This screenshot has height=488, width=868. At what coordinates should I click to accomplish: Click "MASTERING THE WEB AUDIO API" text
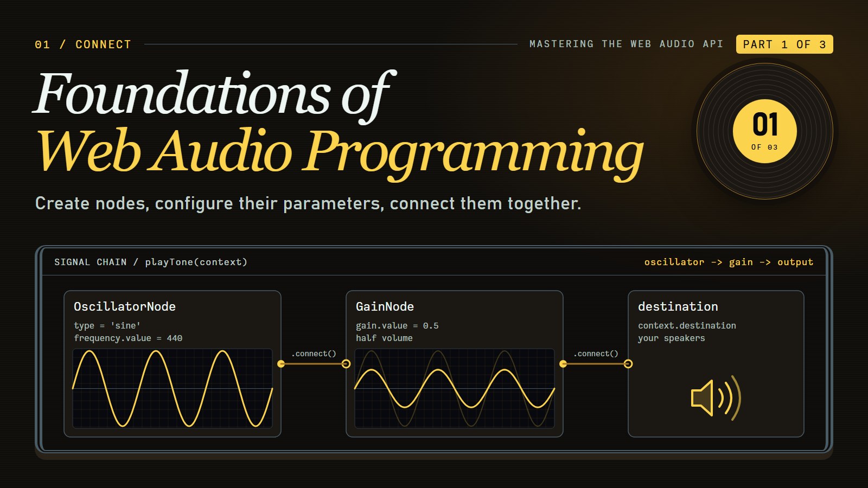(626, 44)
